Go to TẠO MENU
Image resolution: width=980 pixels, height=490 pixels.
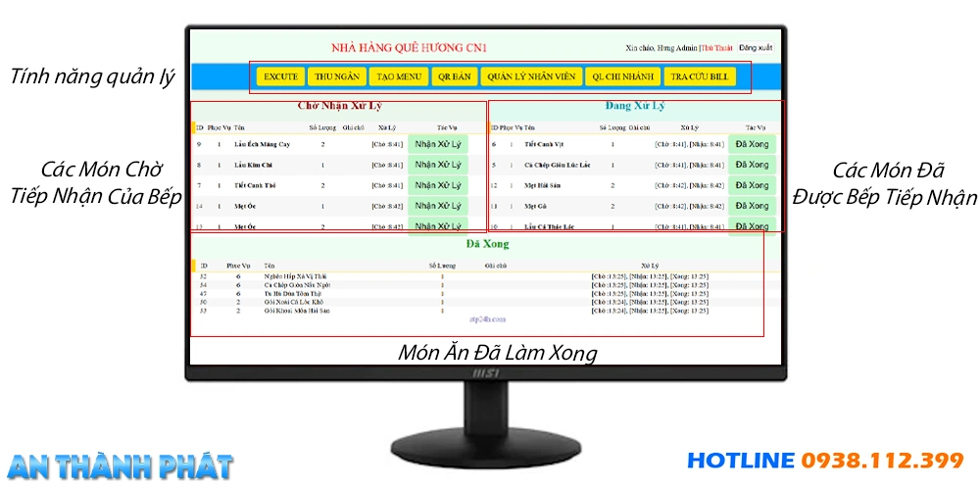pos(399,76)
